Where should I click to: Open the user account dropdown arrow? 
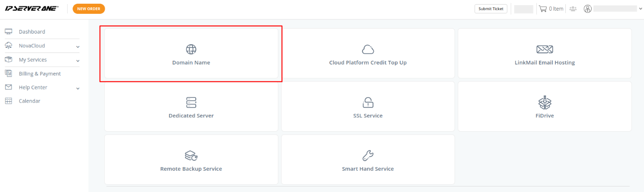[x=640, y=9]
